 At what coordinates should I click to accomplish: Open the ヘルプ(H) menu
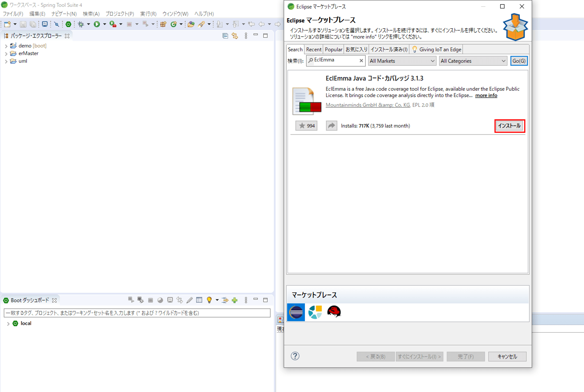pos(204,14)
